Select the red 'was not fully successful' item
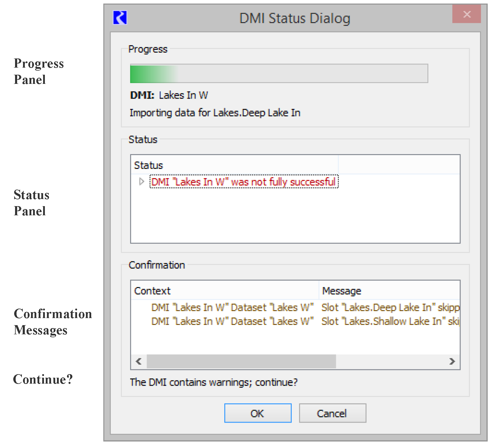The height and width of the screenshot is (448, 493). [244, 182]
